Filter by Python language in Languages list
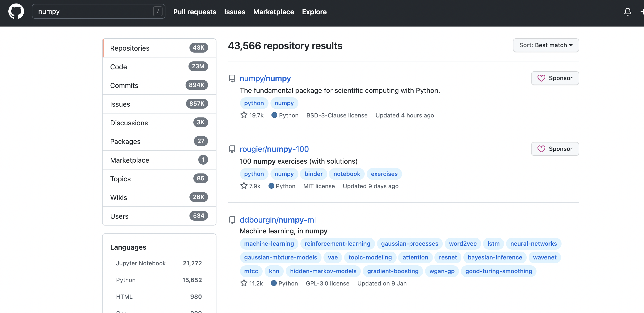This screenshot has height=313, width=644. pyautogui.click(x=159, y=280)
